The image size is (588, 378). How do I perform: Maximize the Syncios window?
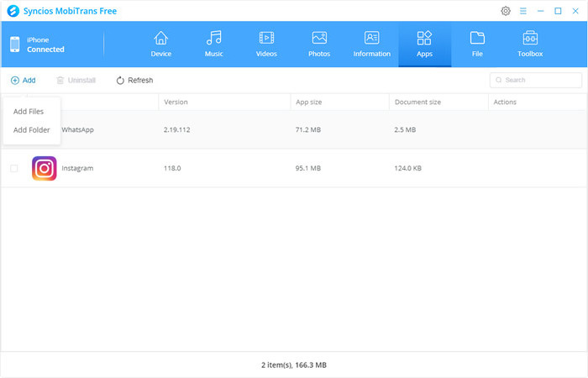coord(558,11)
